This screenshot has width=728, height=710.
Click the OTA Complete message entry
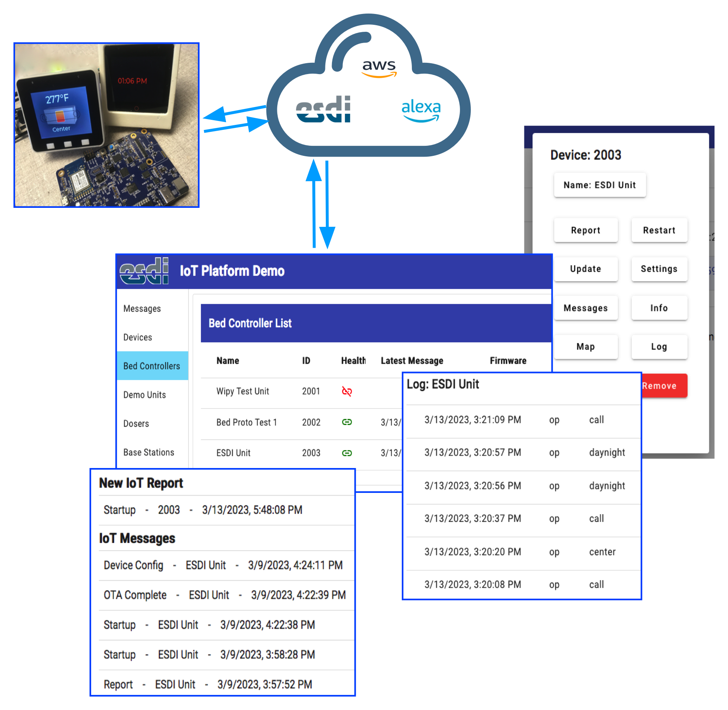tap(227, 595)
